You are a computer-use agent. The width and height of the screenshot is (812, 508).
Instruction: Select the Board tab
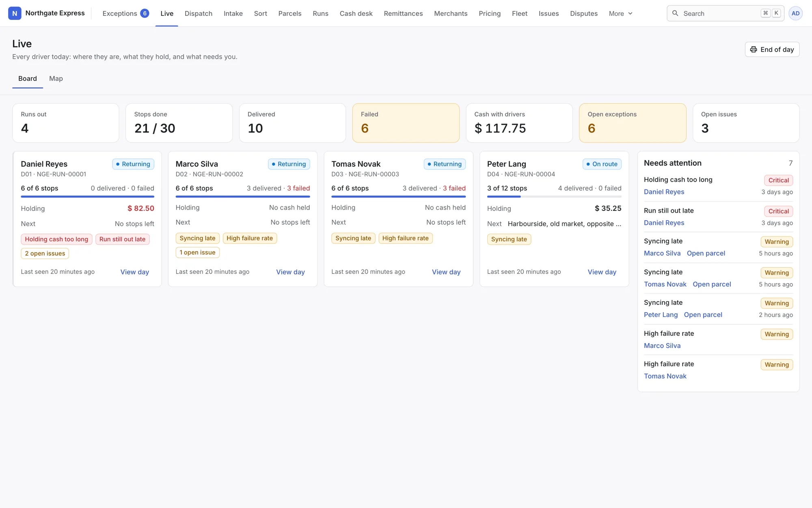click(28, 78)
